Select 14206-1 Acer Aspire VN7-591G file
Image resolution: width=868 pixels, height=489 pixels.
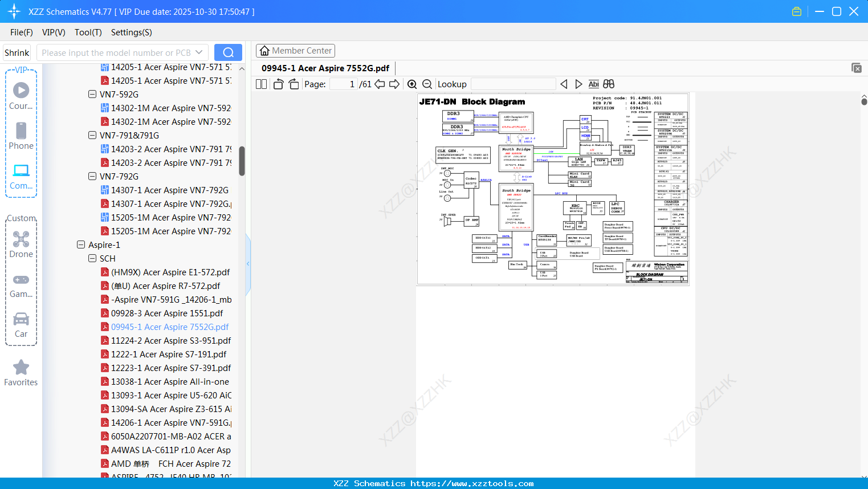coord(172,422)
